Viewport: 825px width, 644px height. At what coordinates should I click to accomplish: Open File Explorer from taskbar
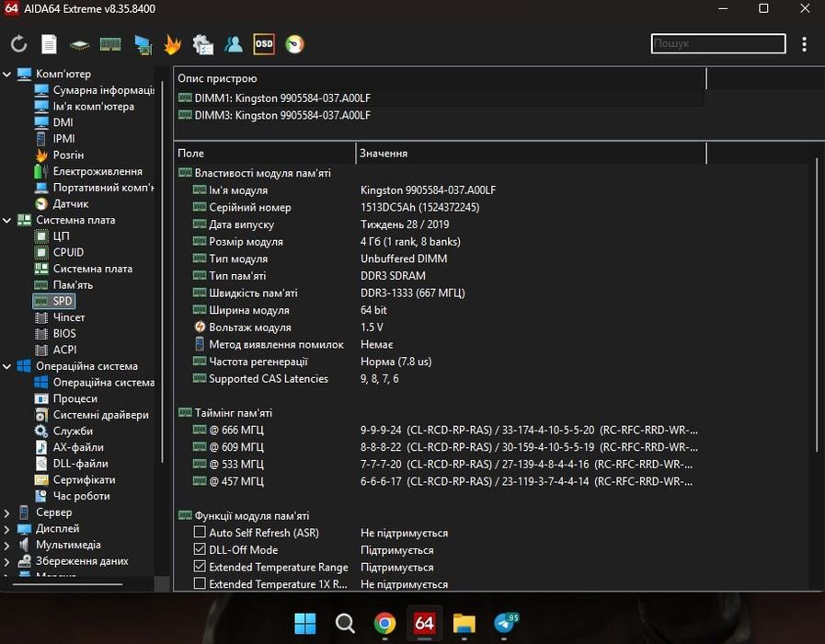[x=464, y=624]
